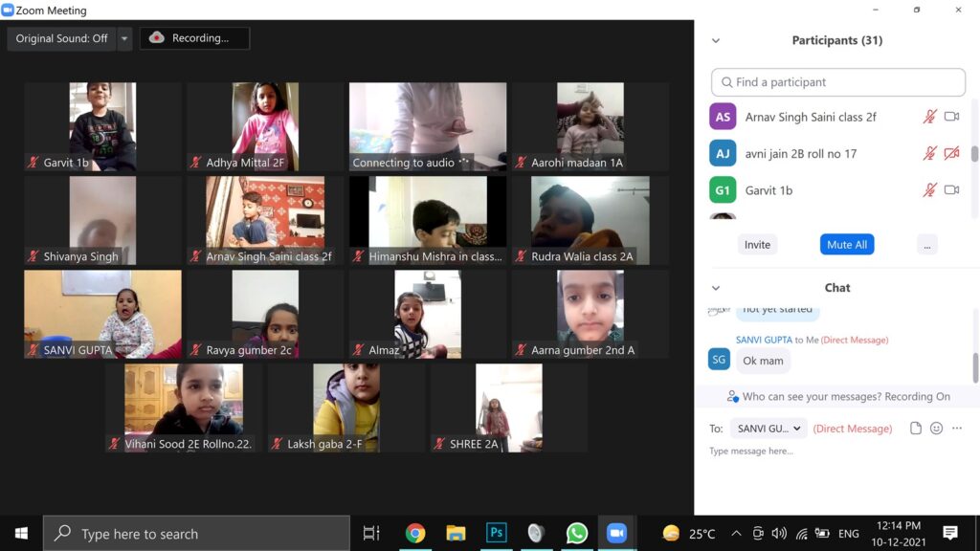Toggle Garvit 1b's microphone in participant list
Viewport: 980px width, 551px height.
click(x=929, y=190)
